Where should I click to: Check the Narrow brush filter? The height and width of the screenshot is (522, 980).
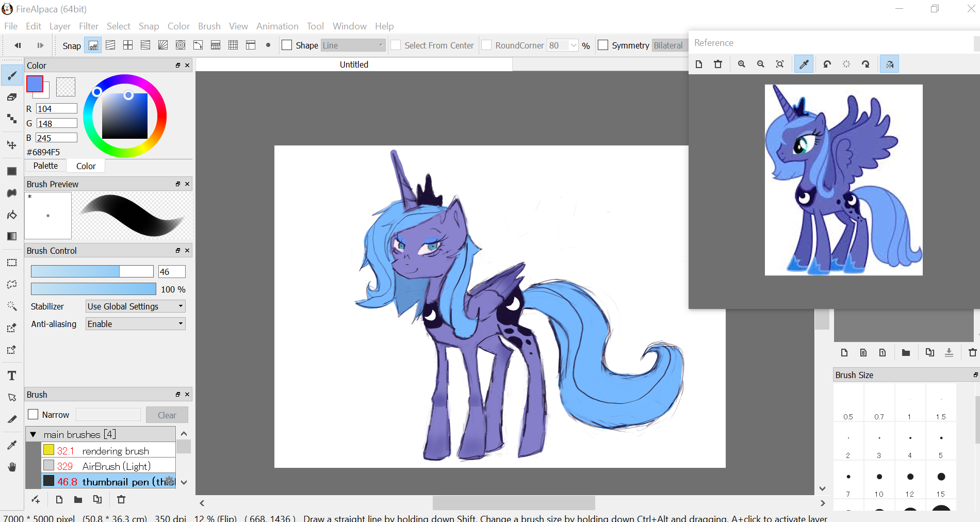pyautogui.click(x=34, y=415)
